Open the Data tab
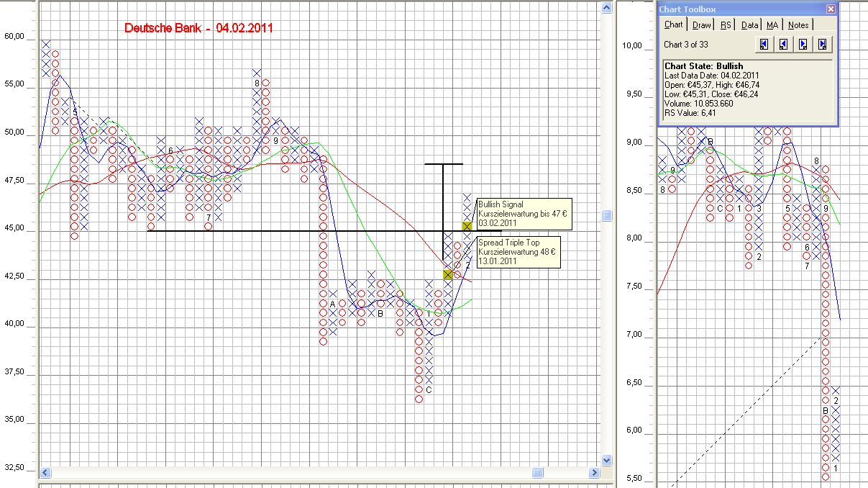This screenshot has height=488, width=868. click(x=750, y=25)
